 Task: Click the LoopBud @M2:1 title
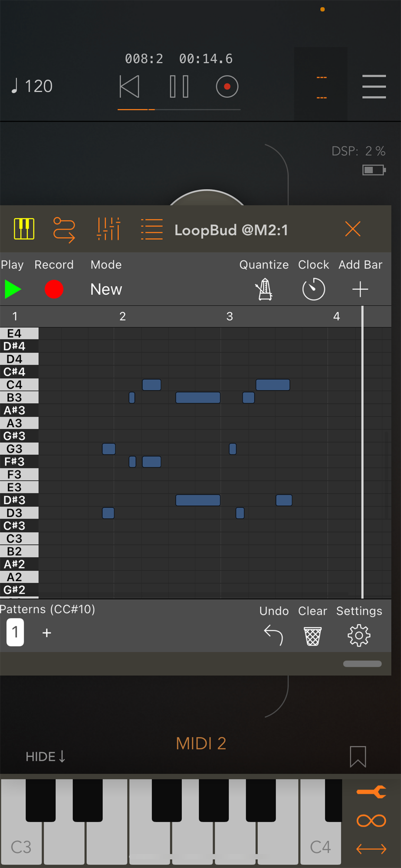[231, 230]
